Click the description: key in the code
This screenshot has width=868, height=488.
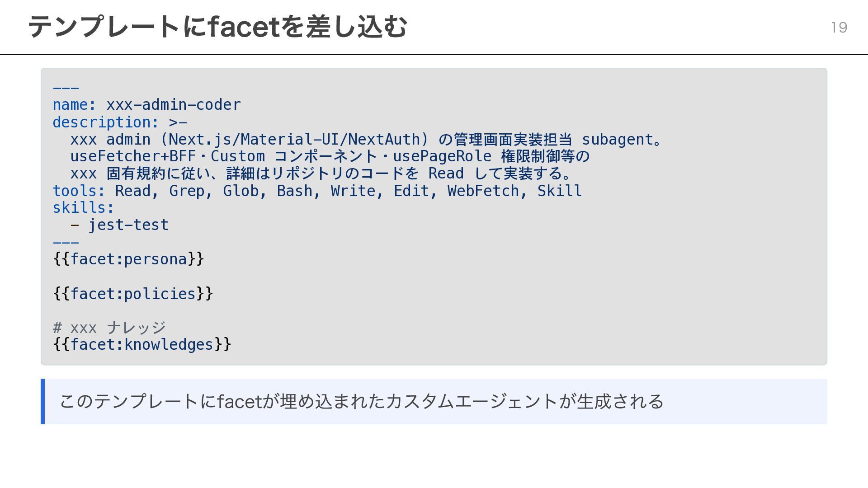point(106,122)
